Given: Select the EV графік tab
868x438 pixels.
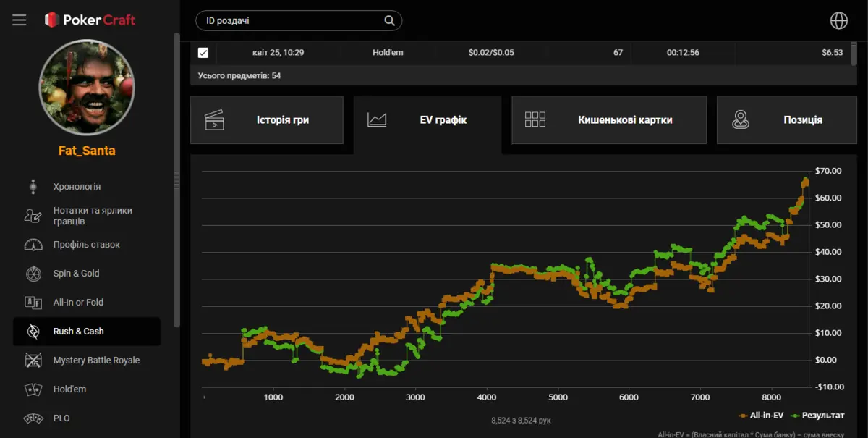Looking at the screenshot, I should click(x=427, y=120).
